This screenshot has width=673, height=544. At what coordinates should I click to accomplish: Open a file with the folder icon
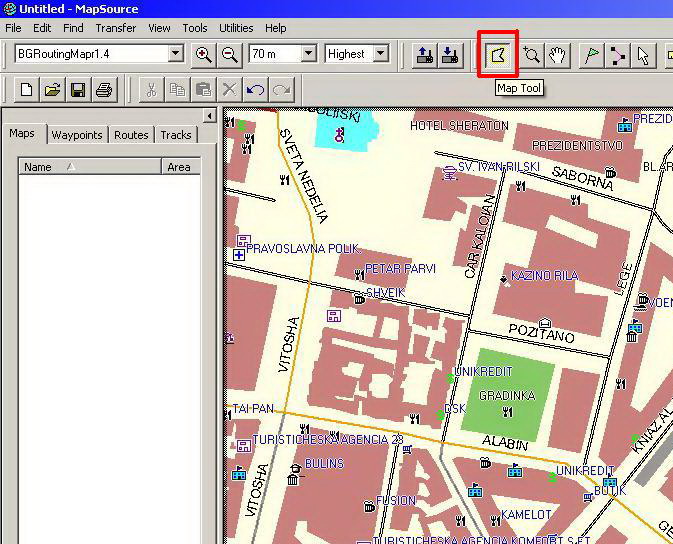tap(52, 90)
